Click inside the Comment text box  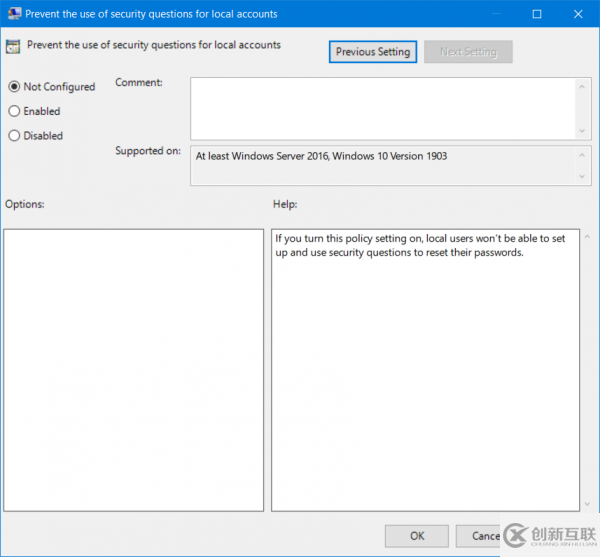point(383,109)
